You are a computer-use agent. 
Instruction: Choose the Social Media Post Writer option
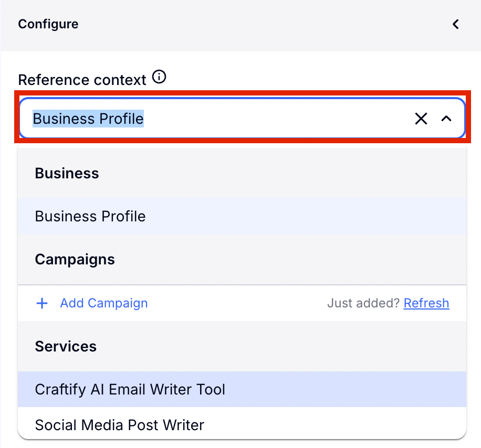[x=120, y=425]
